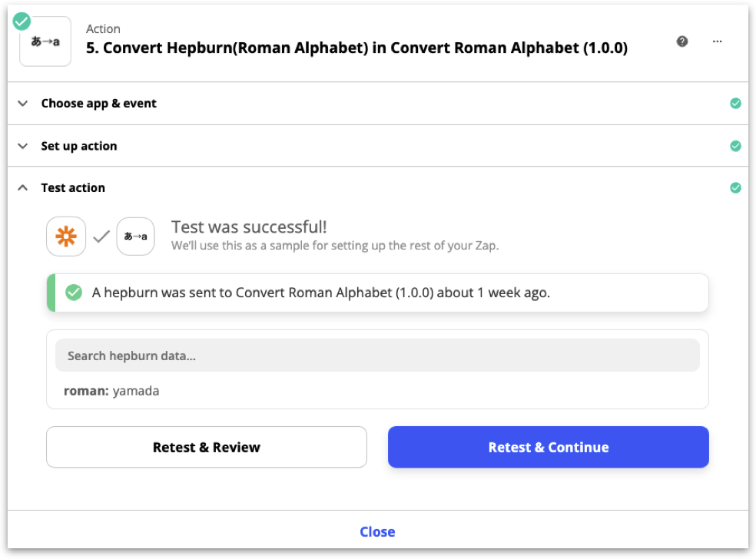Click the Close link at bottom
The width and height of the screenshot is (756, 559).
[377, 531]
